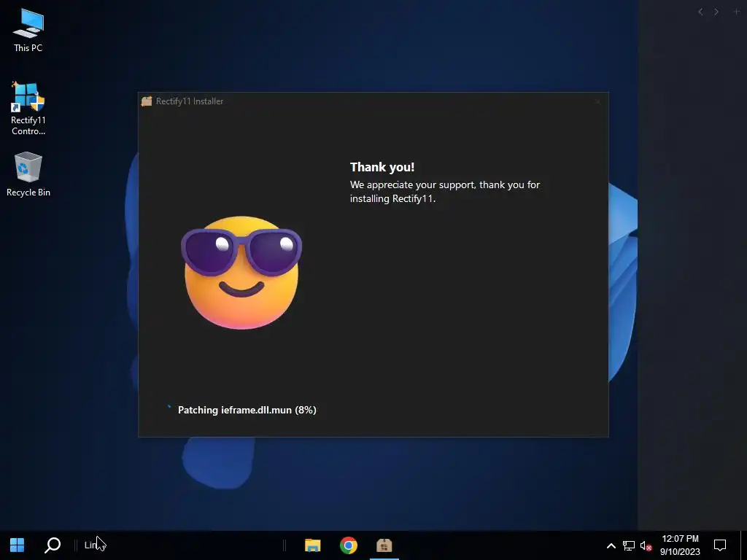Click the back chevron at top right
The image size is (747, 560).
700,12
